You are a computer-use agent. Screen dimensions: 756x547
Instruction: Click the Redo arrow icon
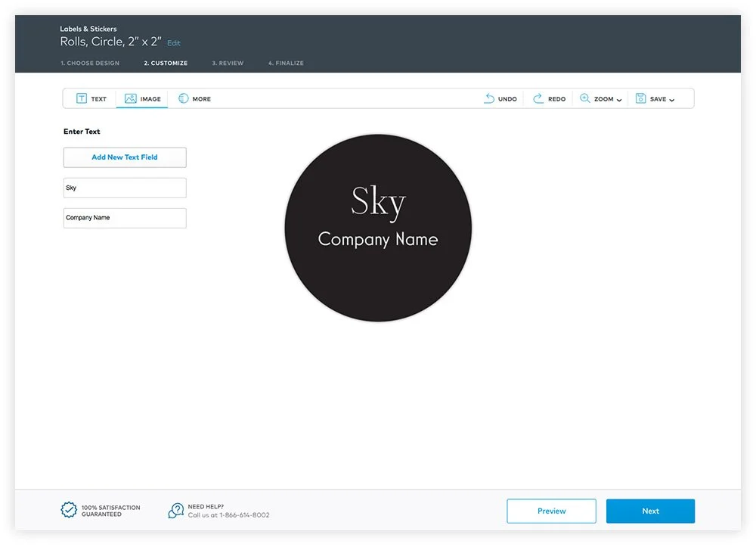coord(538,98)
